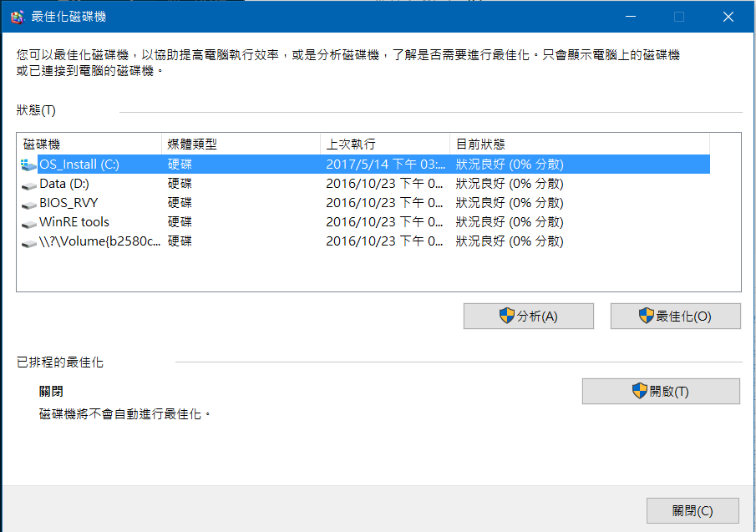Viewport: 756px width, 532px height.
Task: Sort by the 上次執行 column header
Action: point(385,144)
